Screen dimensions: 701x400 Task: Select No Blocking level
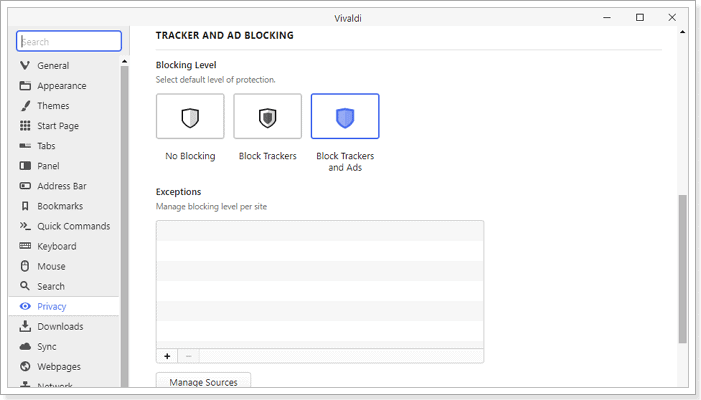point(190,116)
